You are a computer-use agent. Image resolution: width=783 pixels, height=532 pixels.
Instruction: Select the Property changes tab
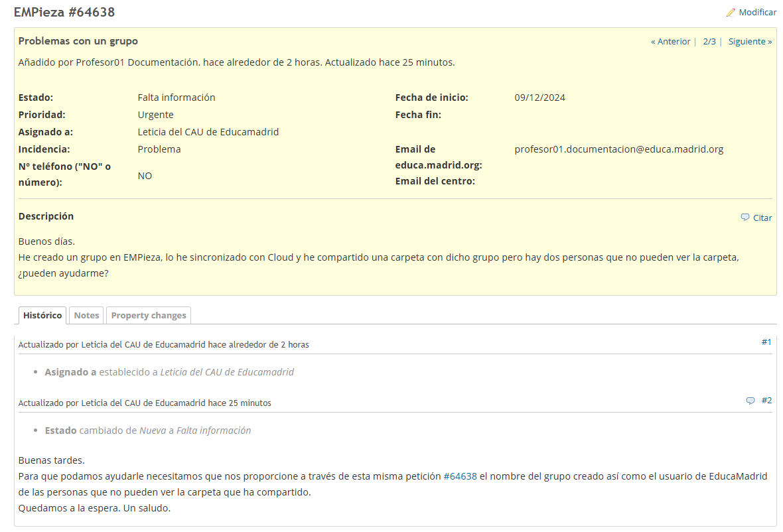(x=149, y=316)
